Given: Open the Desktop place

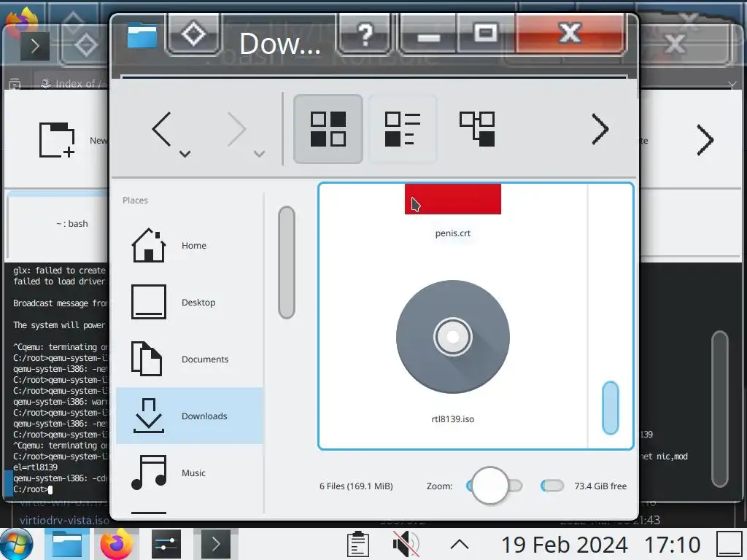Looking at the screenshot, I should click(x=190, y=303).
